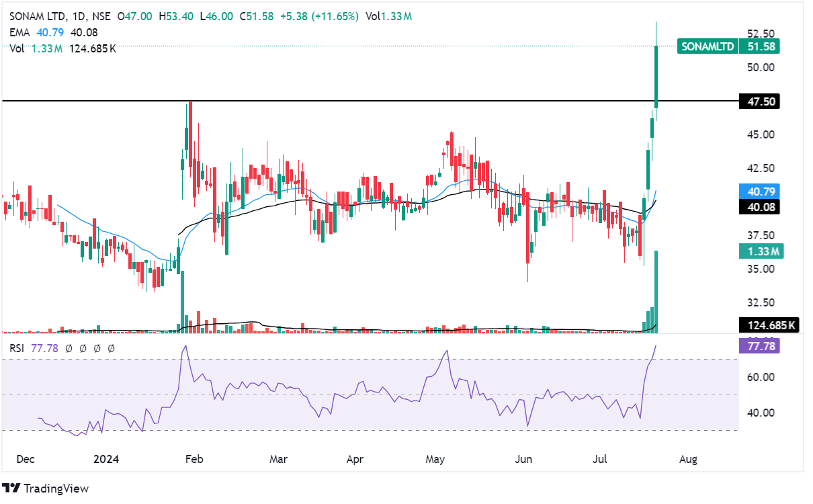813x504 pixels.
Task: Click the 2024 label on time axis
Action: (105, 460)
